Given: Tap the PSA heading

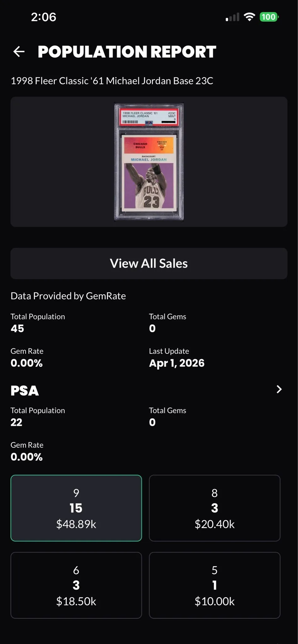Looking at the screenshot, I should [x=25, y=391].
